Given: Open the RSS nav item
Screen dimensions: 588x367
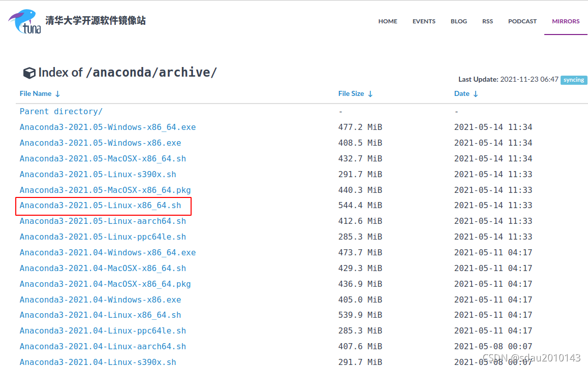Looking at the screenshot, I should click(487, 21).
